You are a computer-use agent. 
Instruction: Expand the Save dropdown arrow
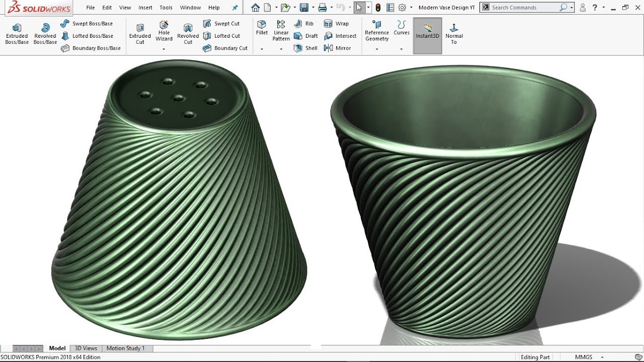(x=312, y=8)
